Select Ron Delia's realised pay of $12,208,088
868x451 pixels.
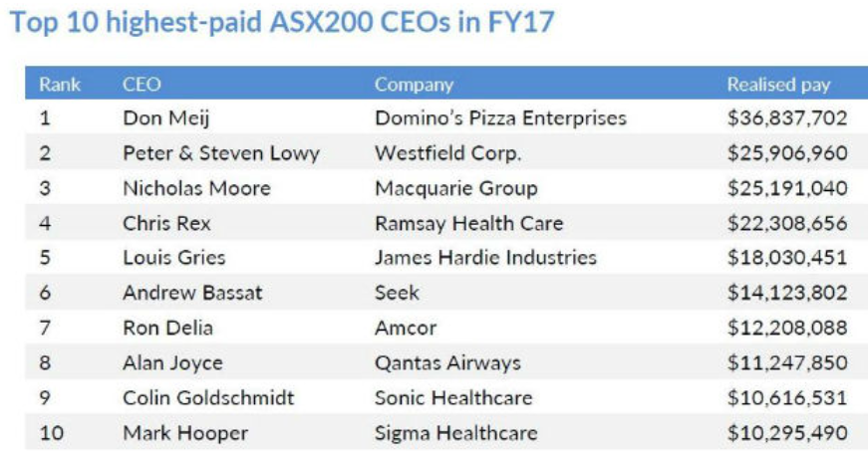coord(787,328)
